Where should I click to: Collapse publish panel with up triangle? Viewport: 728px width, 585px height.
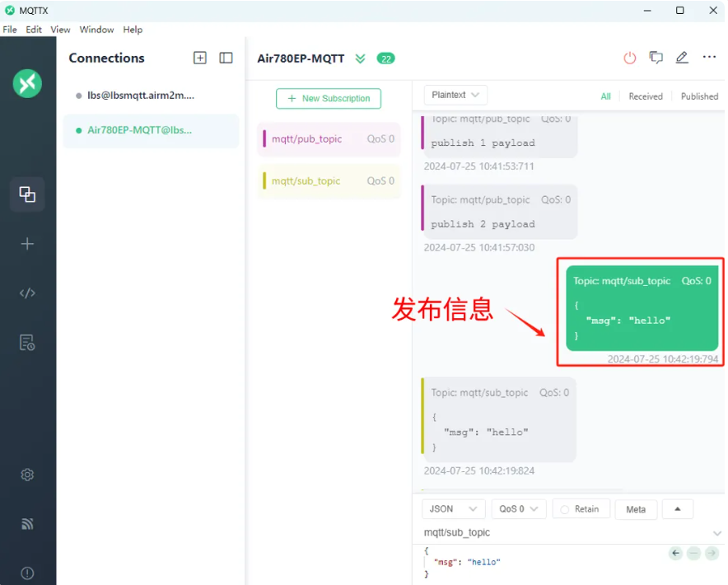678,509
